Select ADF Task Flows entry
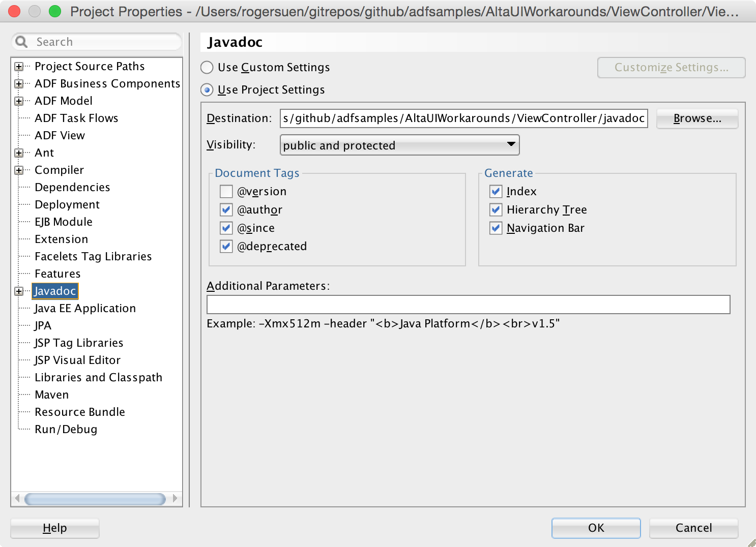 [x=76, y=118]
